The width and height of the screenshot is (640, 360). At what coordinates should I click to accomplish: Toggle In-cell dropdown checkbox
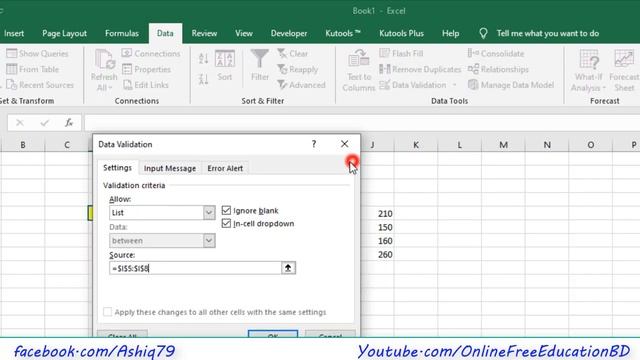226,223
